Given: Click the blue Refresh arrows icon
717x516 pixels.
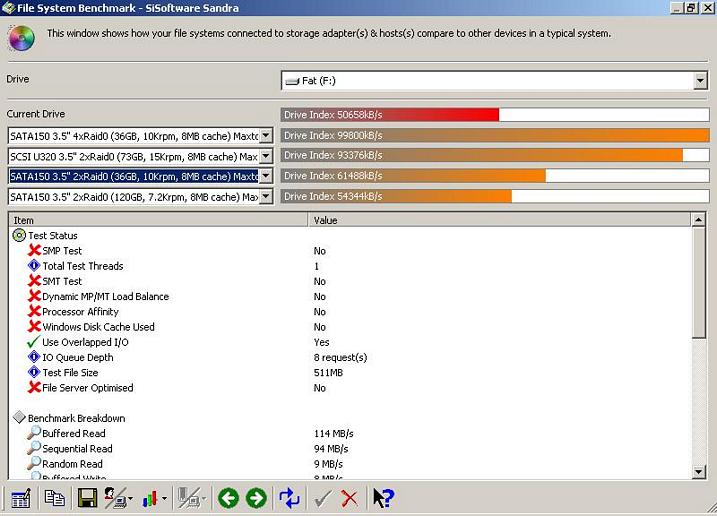Looking at the screenshot, I should [289, 498].
